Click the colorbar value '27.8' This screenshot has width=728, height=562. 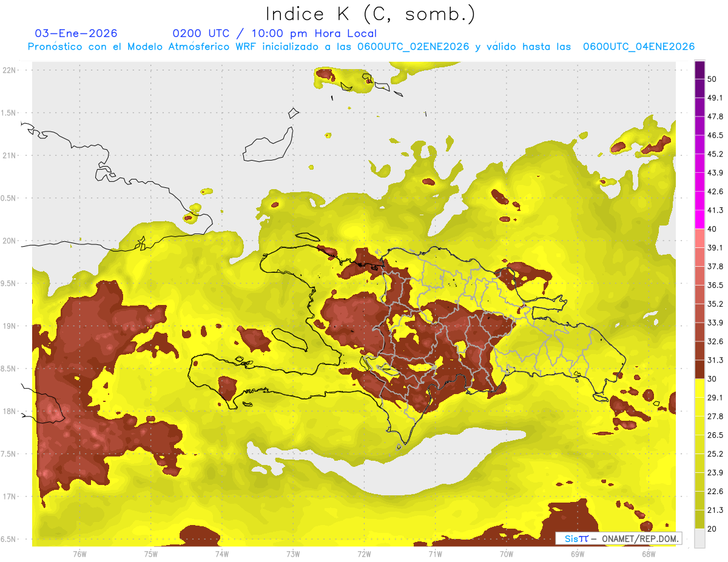pos(715,416)
